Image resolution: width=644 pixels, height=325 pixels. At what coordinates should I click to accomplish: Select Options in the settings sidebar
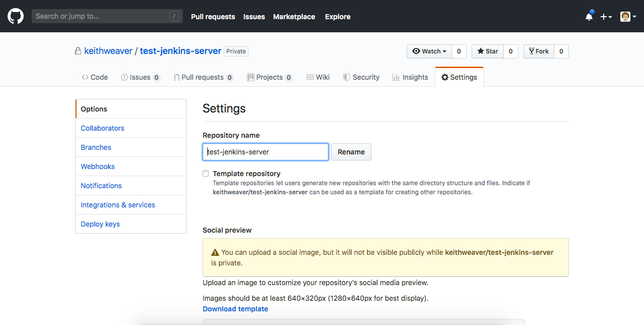pyautogui.click(x=131, y=109)
